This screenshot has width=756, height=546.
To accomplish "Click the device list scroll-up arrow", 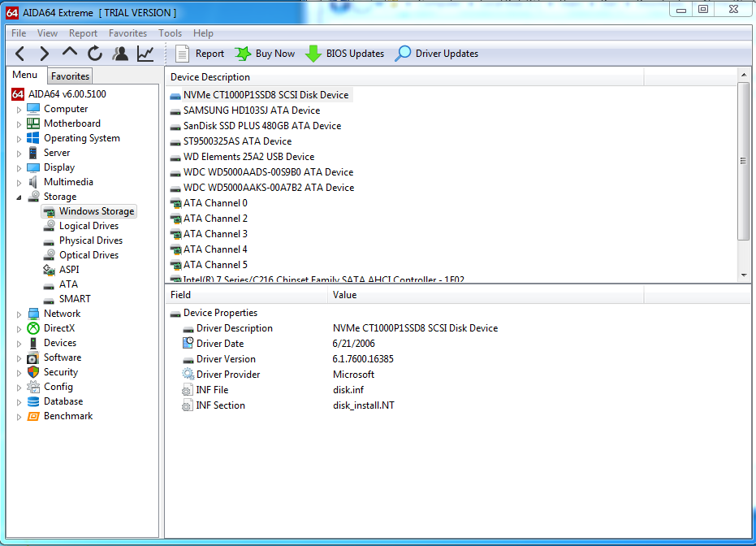I will (744, 75).
